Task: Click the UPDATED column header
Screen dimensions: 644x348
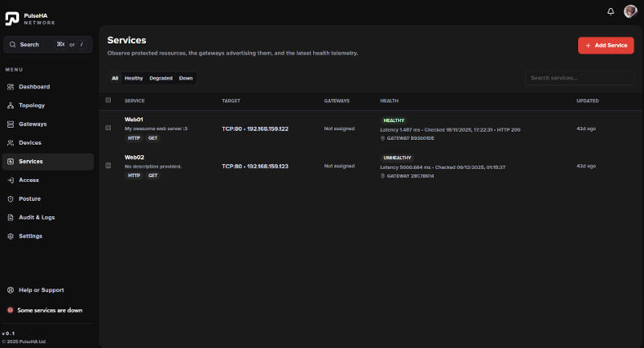Action: click(x=588, y=101)
